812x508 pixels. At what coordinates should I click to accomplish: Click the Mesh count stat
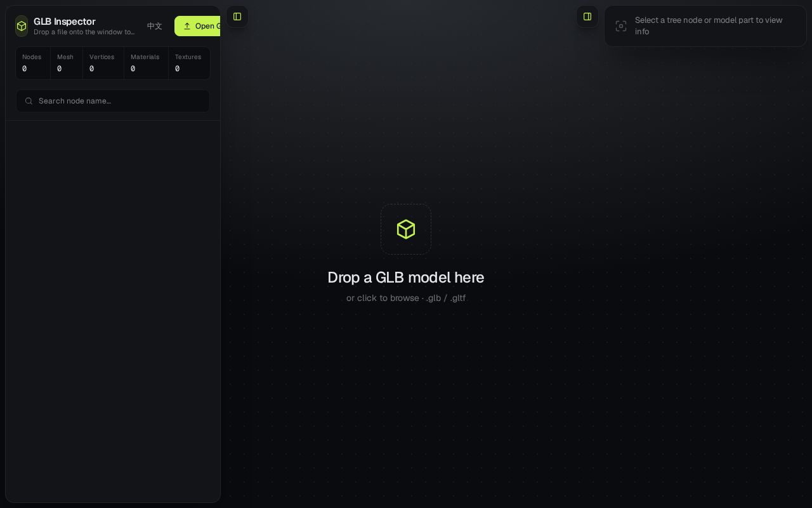click(67, 63)
